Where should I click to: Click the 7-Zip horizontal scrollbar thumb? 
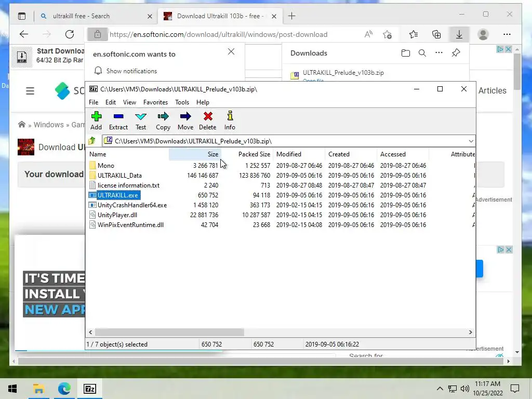(x=170, y=332)
